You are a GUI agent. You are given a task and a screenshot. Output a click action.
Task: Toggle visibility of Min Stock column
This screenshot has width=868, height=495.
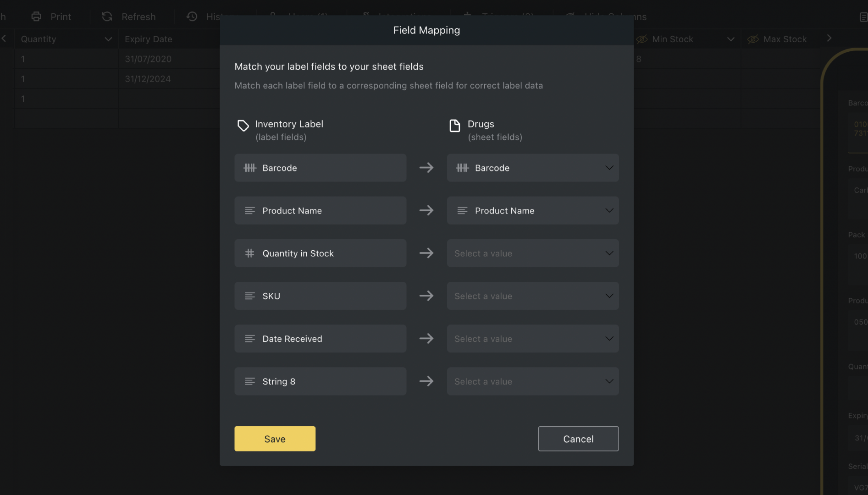pos(642,39)
